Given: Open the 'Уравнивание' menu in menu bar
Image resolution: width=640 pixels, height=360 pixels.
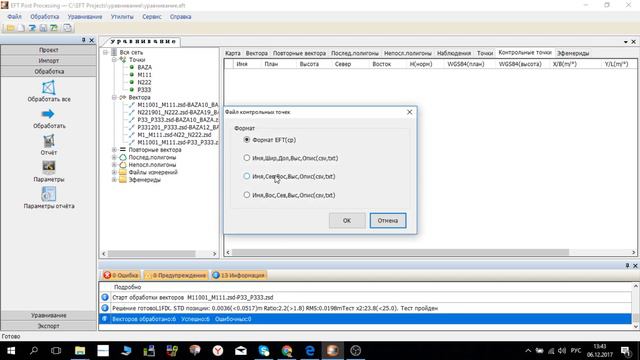Looking at the screenshot, I should click(85, 17).
